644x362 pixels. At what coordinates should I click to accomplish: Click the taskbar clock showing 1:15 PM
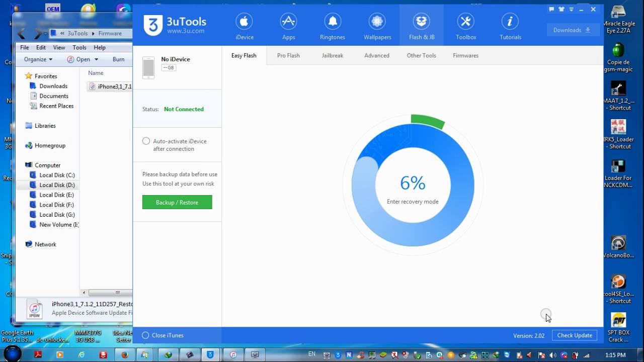(615, 355)
